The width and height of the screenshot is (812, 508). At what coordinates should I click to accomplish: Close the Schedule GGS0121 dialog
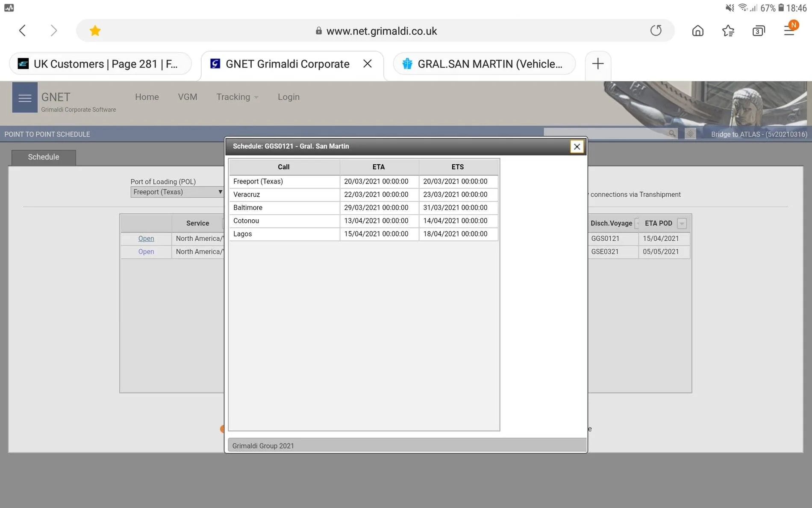577,147
